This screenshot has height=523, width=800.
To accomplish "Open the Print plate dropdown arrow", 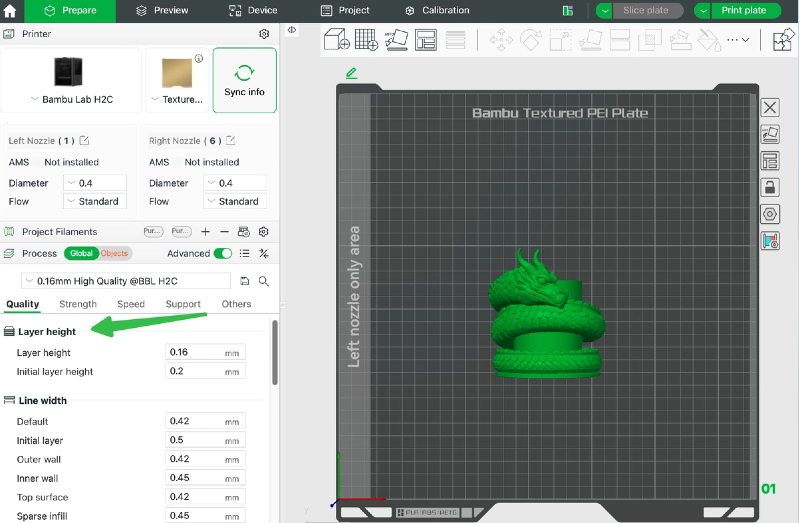I will coord(703,11).
